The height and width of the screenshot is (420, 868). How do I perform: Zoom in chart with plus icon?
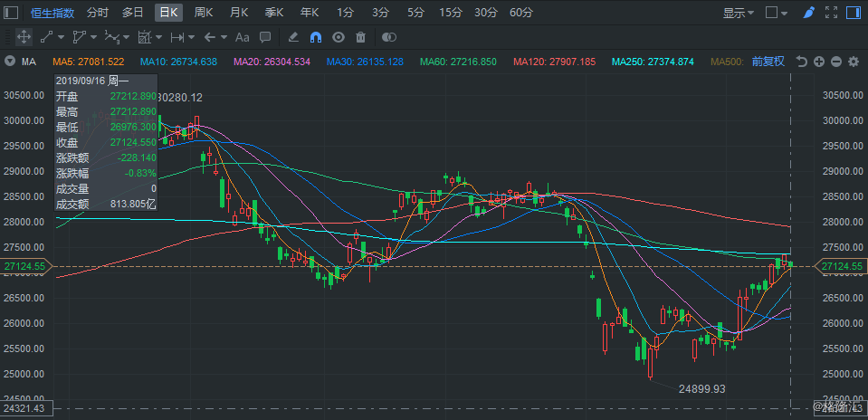(x=819, y=62)
